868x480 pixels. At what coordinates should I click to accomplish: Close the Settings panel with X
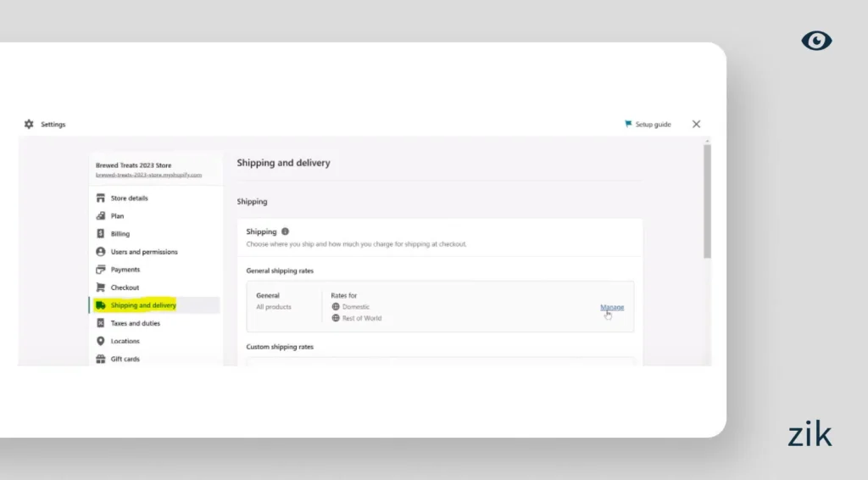point(696,124)
